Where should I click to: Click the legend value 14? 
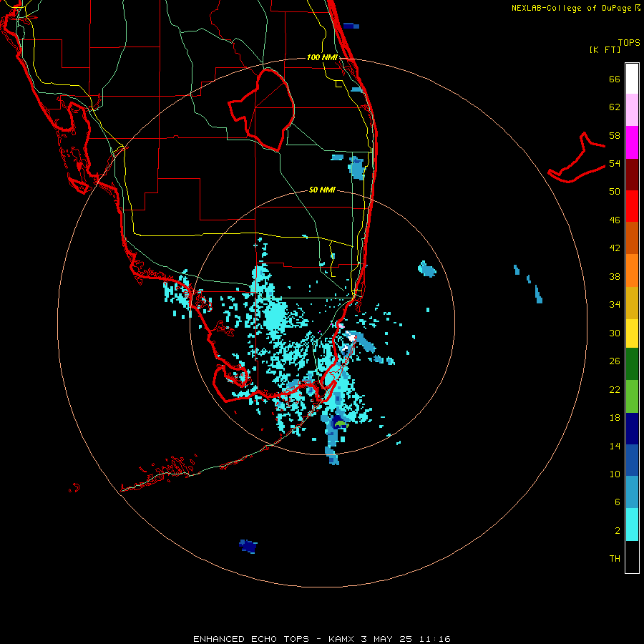coord(615,446)
